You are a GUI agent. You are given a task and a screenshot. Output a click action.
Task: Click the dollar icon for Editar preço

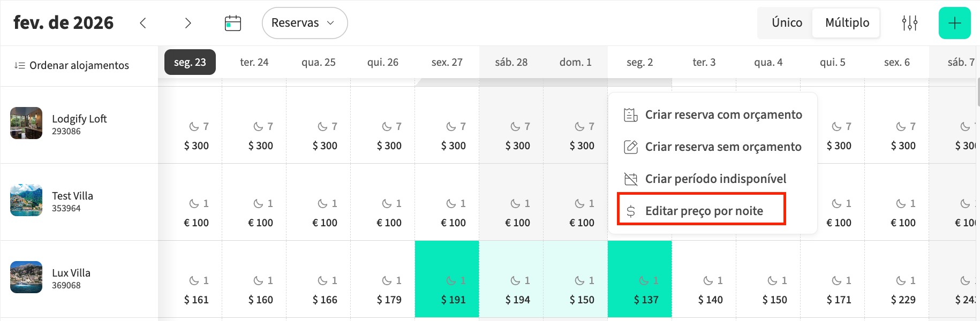pyautogui.click(x=631, y=211)
